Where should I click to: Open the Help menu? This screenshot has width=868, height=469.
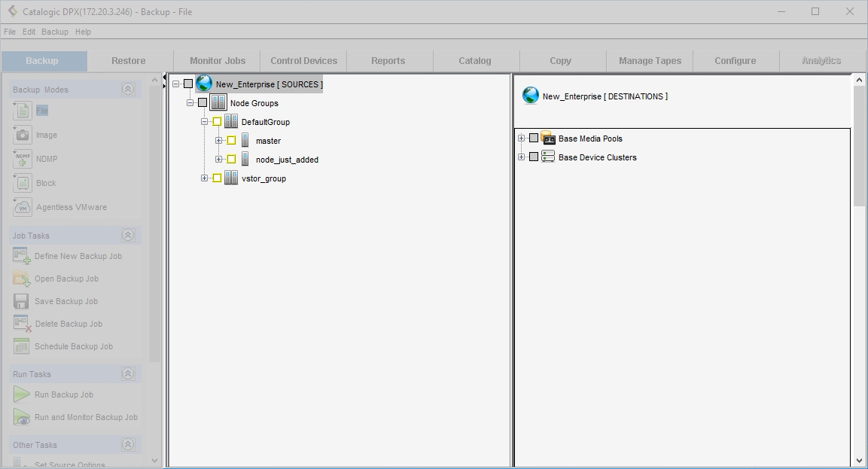pyautogui.click(x=83, y=32)
